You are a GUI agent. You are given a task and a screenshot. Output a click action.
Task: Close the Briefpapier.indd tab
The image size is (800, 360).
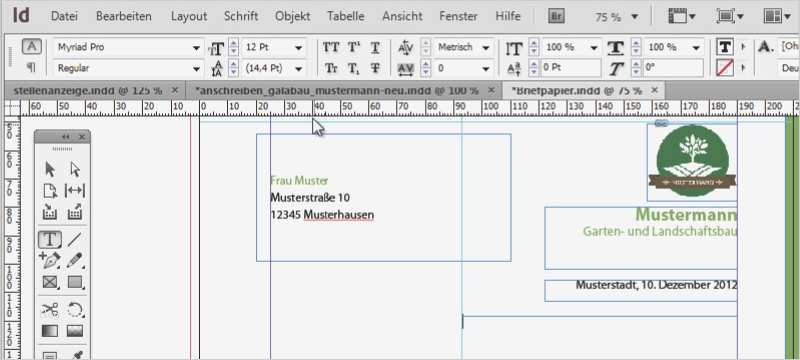(x=655, y=90)
